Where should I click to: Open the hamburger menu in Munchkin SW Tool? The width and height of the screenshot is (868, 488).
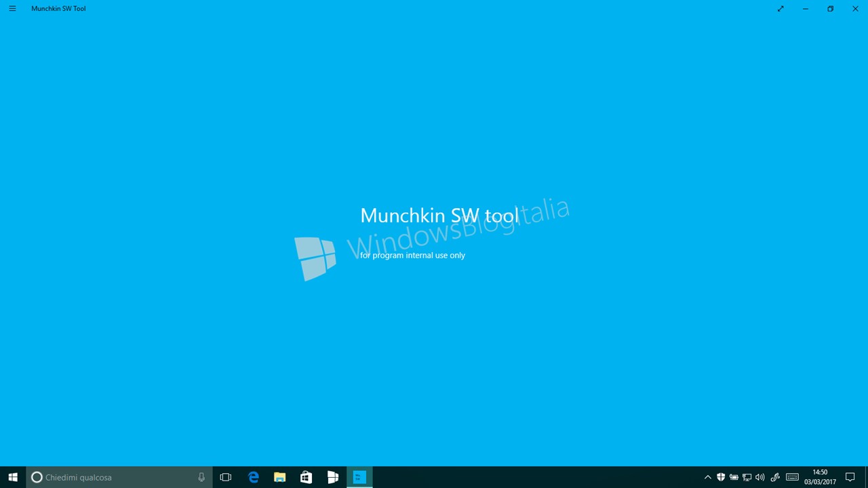tap(12, 9)
